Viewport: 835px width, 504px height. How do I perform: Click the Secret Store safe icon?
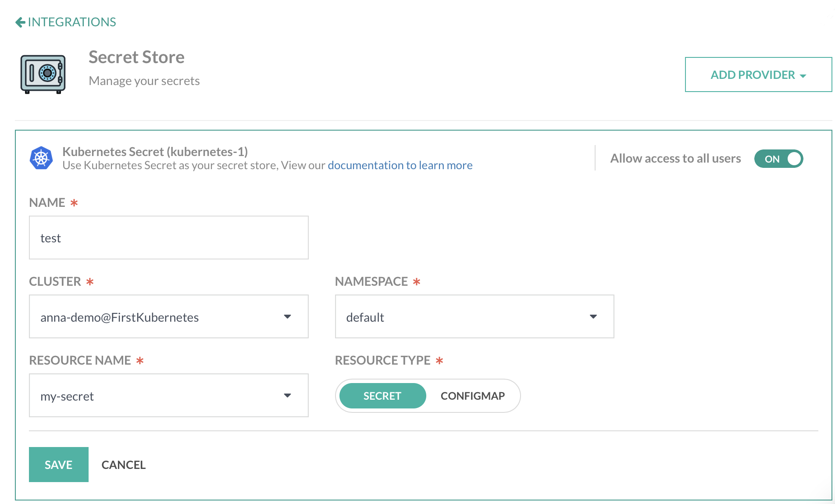tap(43, 74)
